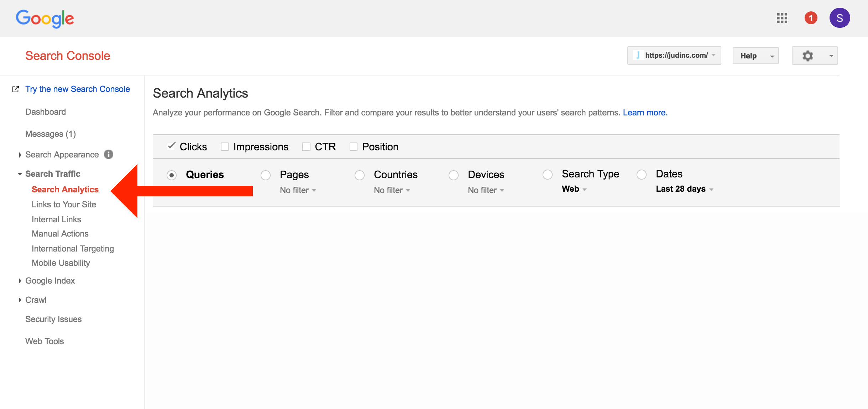Screen dimensions: 868x409
Task: Open International Targeting in the sidebar
Action: [73, 249]
